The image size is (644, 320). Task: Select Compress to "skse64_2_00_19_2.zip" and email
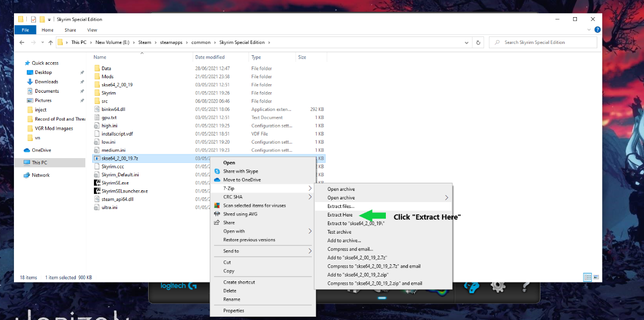(375, 283)
